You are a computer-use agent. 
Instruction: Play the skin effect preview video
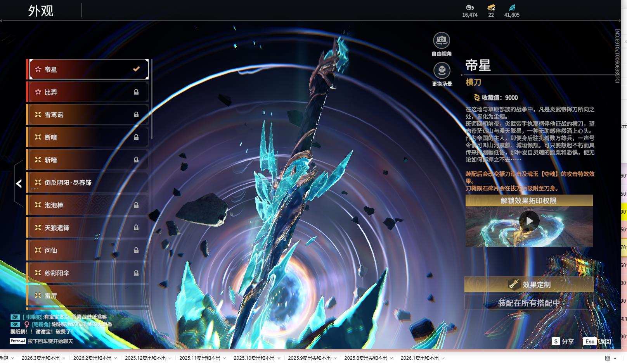(x=529, y=221)
